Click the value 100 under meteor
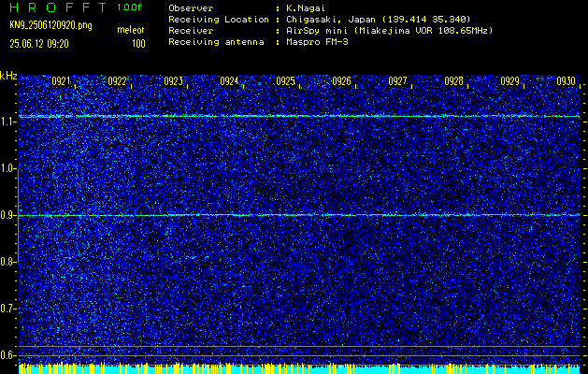The width and height of the screenshot is (588, 374). click(x=138, y=44)
